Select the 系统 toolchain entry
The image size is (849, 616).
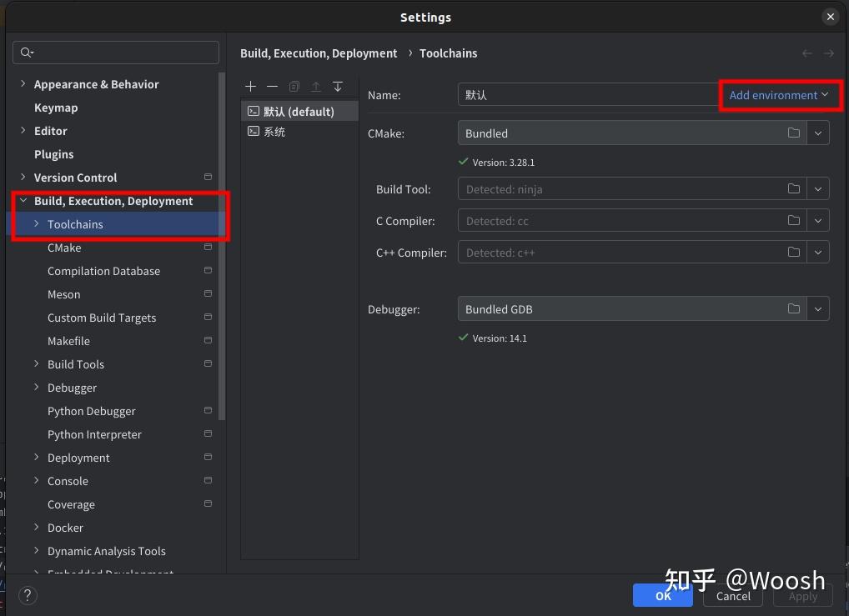[x=274, y=132]
